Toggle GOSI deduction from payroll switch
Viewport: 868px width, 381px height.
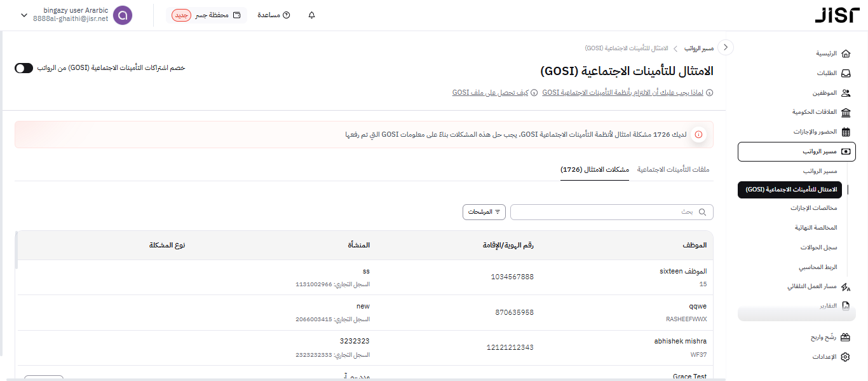(x=24, y=68)
